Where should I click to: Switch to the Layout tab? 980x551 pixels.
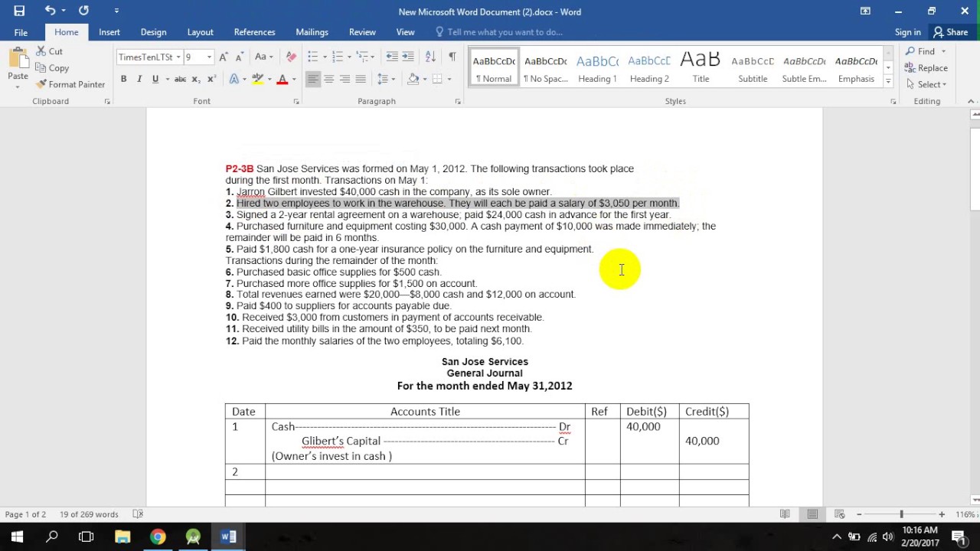[200, 32]
